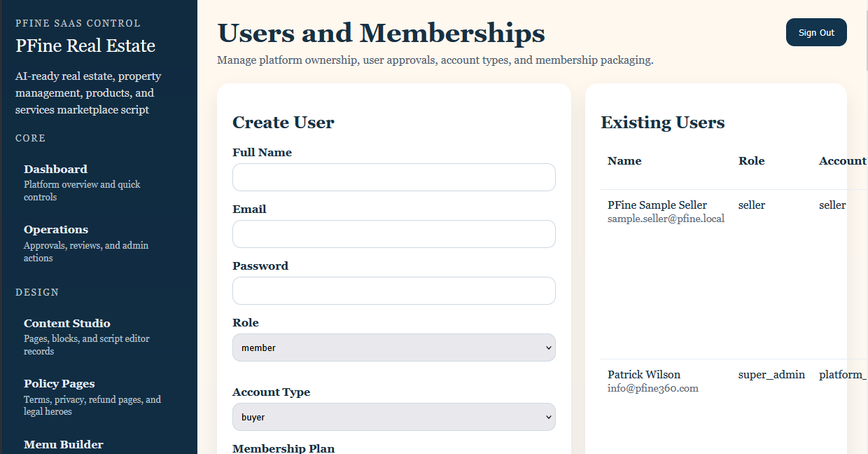Open Menu Builder in sidebar
Image resolution: width=868 pixels, height=454 pixels.
tap(64, 444)
